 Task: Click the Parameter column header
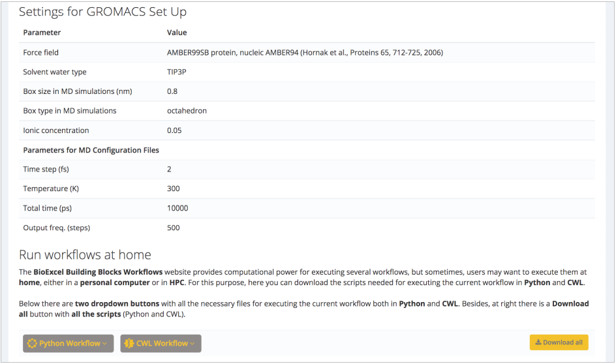(42, 33)
